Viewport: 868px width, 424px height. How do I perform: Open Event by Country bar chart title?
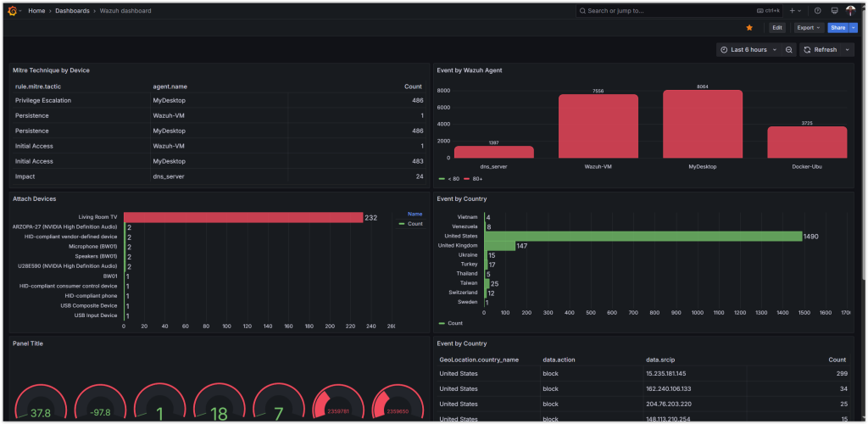coord(462,198)
